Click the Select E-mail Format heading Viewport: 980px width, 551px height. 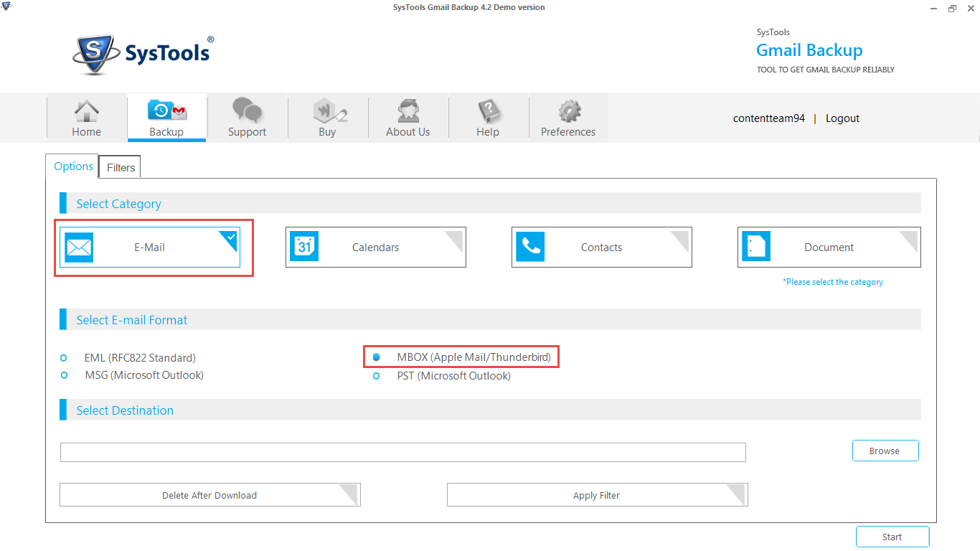pyautogui.click(x=132, y=320)
